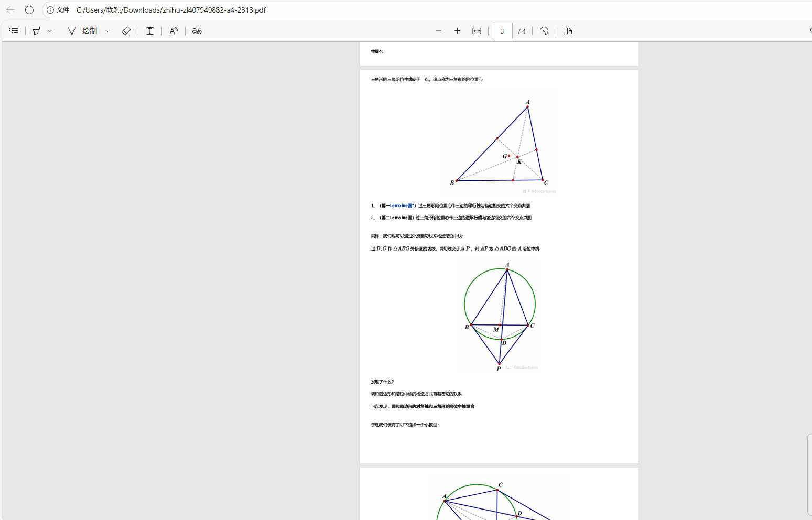Click the heading 性质4:
This screenshot has width=812, height=520.
(x=377, y=51)
